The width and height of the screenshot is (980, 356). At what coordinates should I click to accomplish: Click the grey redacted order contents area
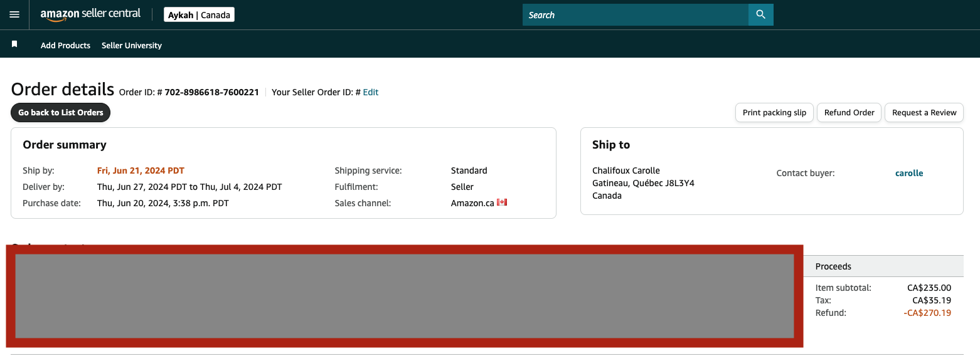pyautogui.click(x=405, y=296)
